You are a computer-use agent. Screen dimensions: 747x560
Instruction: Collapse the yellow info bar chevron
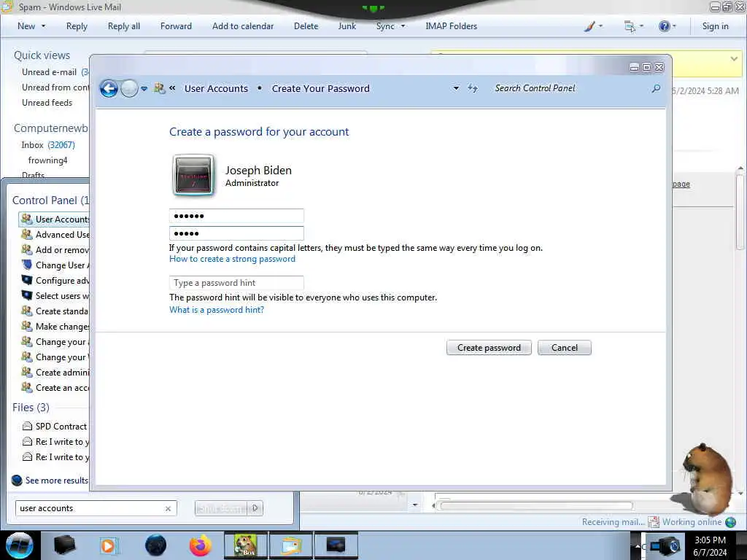[734, 59]
